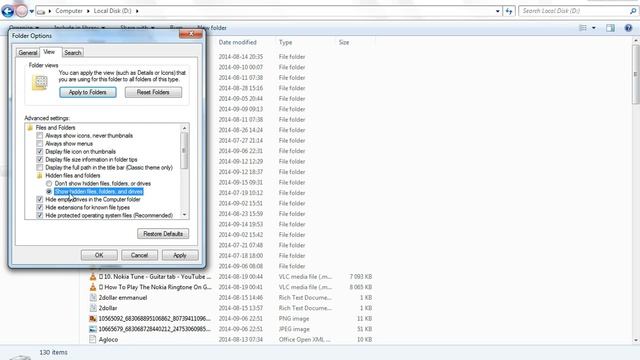Open Explorer help via question mark icon
This screenshot has width=640, height=360.
pos(628,28)
